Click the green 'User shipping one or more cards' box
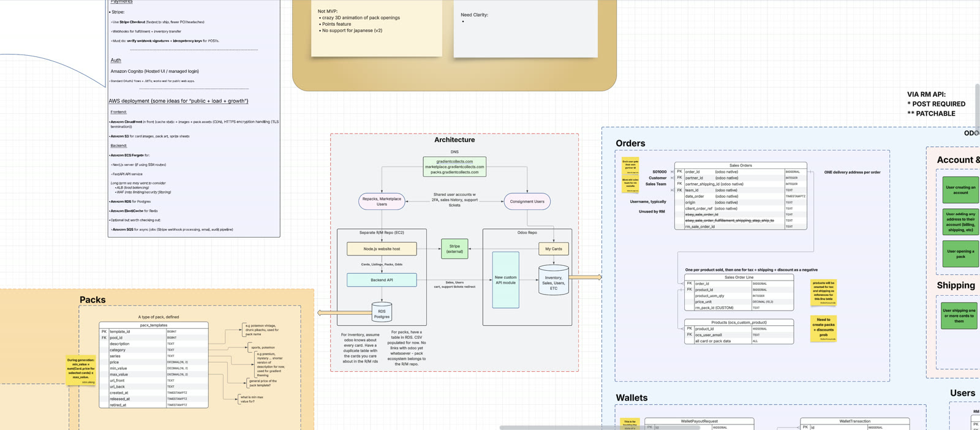This screenshot has width=980, height=430. pyautogui.click(x=959, y=315)
